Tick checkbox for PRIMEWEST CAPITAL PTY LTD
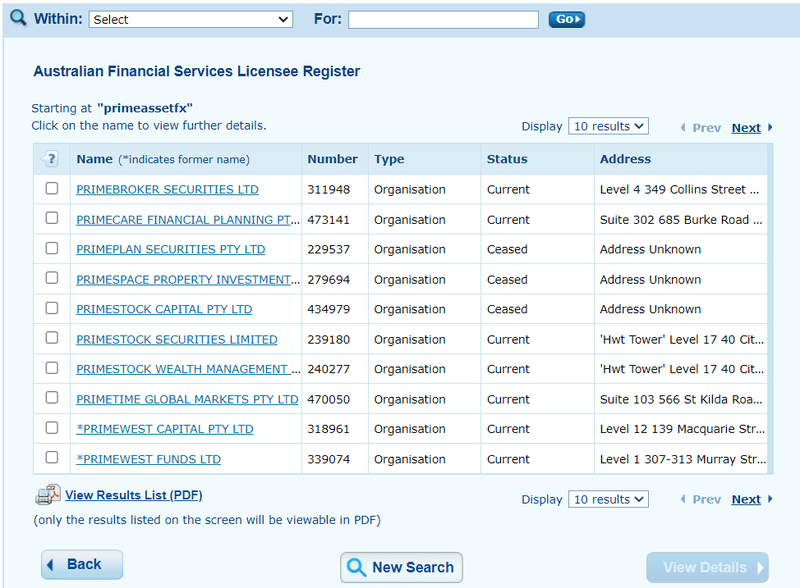Viewport: 800px width, 588px height. point(52,427)
